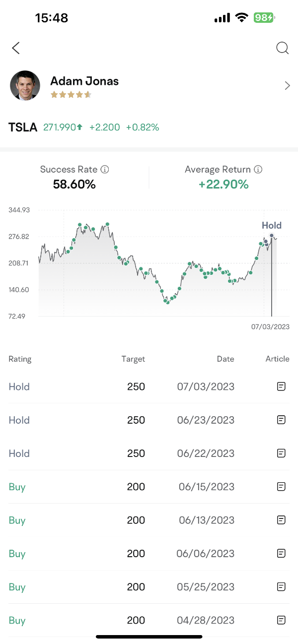This screenshot has width=298, height=644.
Task: Open the article icon for 04/28/2023
Action: tap(281, 620)
